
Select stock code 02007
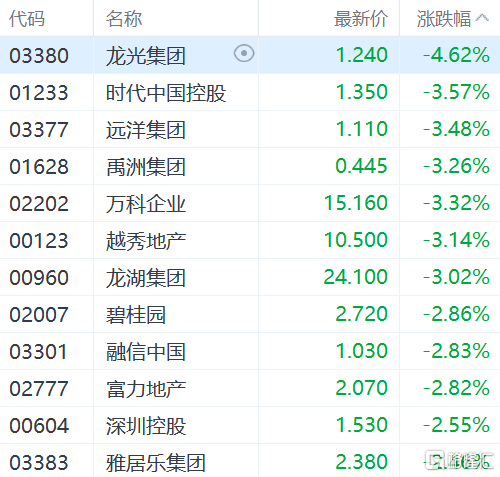tap(39, 315)
